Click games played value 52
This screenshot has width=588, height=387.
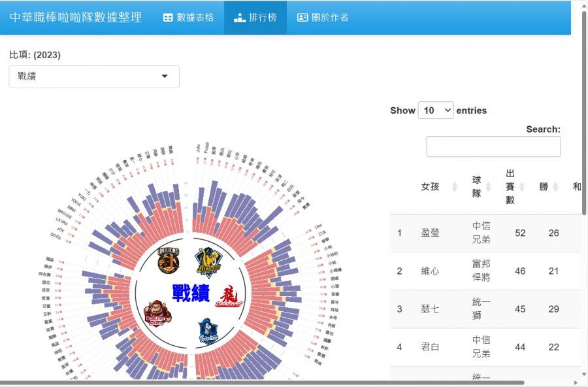(x=520, y=233)
